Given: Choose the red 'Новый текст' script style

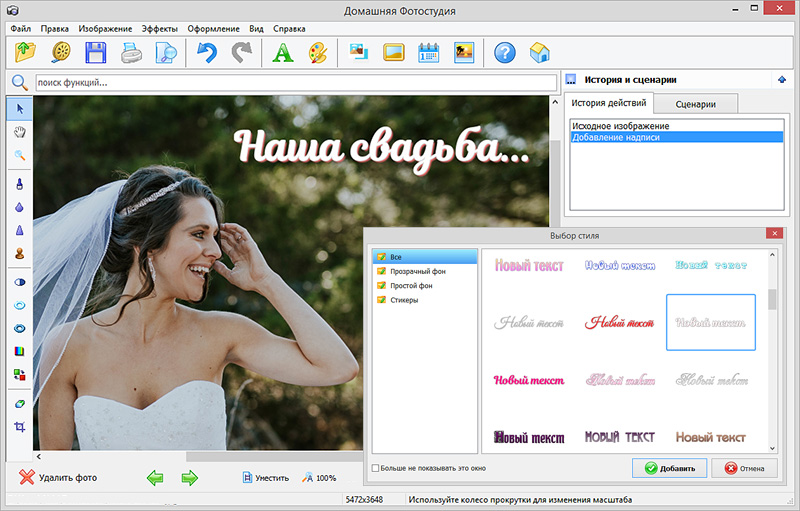Looking at the screenshot, I should click(x=619, y=323).
